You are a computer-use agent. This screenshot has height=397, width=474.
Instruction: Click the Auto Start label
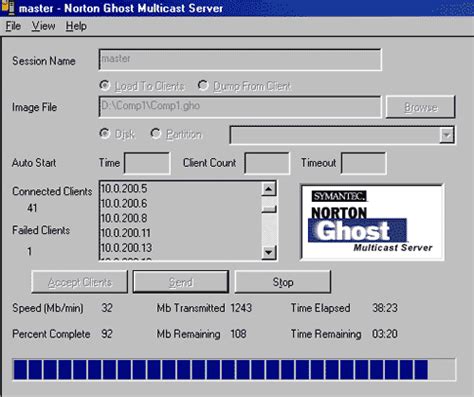pos(34,163)
